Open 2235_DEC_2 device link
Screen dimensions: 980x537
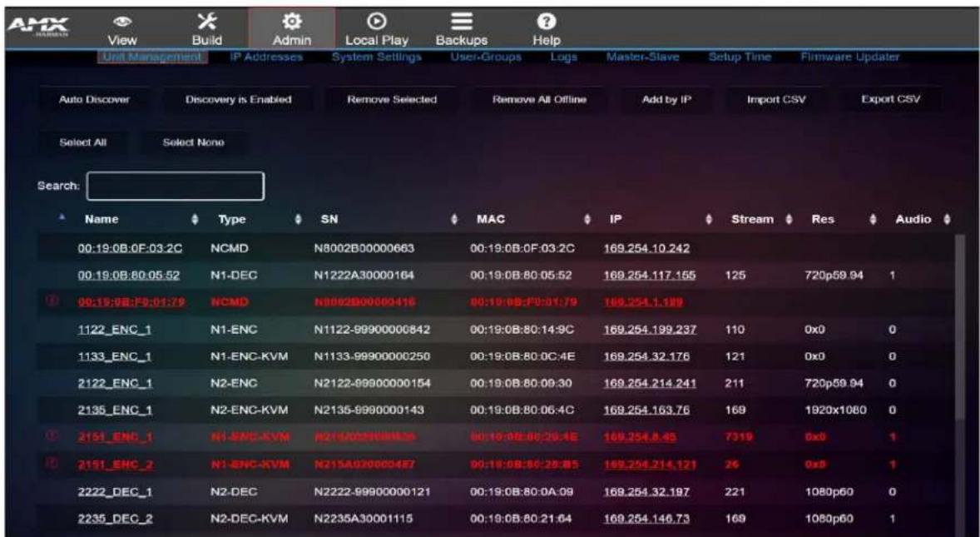click(x=115, y=519)
